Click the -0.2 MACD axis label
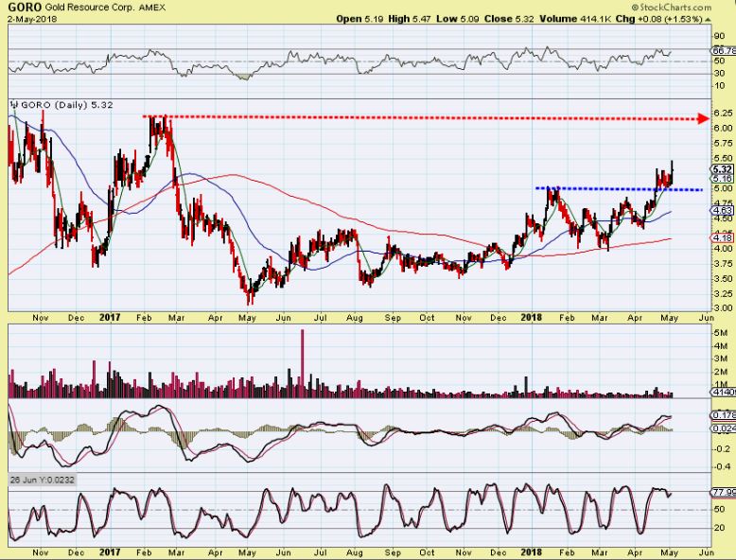Viewport: 736px width, 560px height. [x=723, y=448]
